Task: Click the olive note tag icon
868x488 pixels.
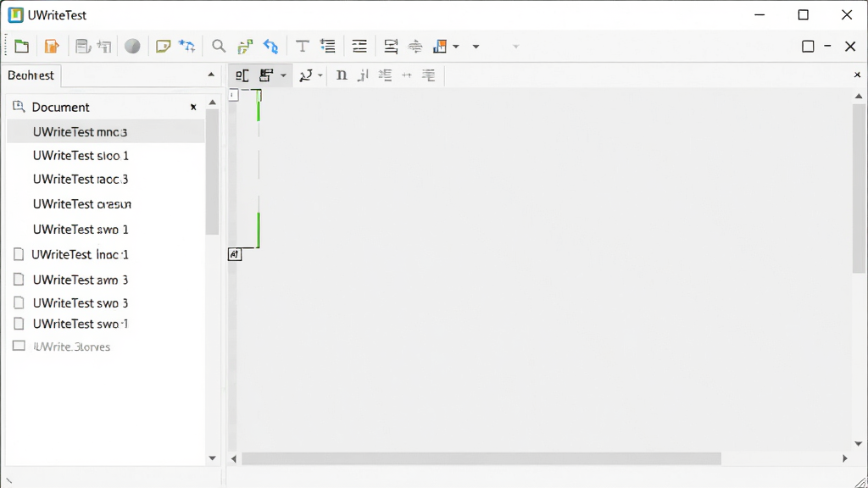Action: pyautogui.click(x=163, y=47)
